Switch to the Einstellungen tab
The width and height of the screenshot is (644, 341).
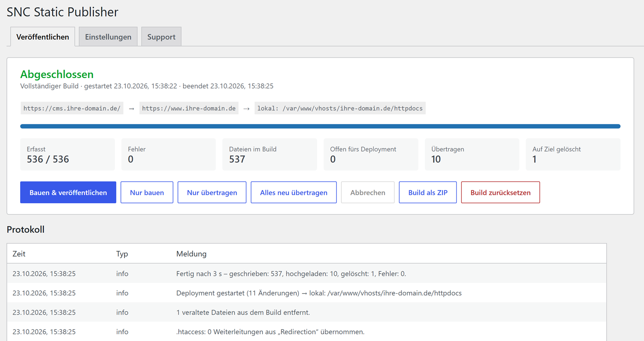coord(108,37)
